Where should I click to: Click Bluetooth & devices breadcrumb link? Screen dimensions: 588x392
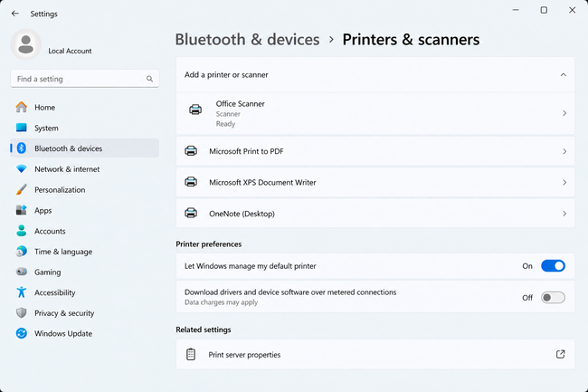pos(247,40)
